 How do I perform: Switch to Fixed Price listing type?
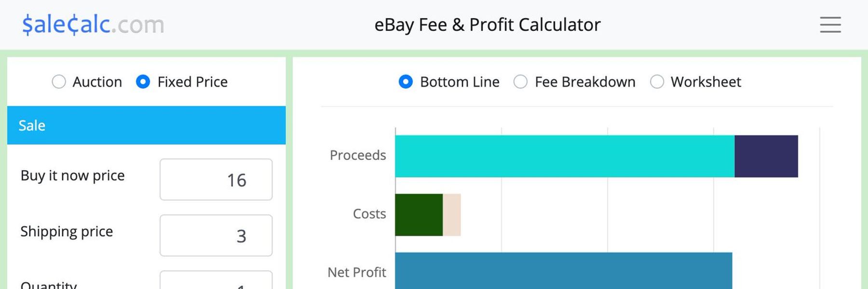click(x=143, y=82)
